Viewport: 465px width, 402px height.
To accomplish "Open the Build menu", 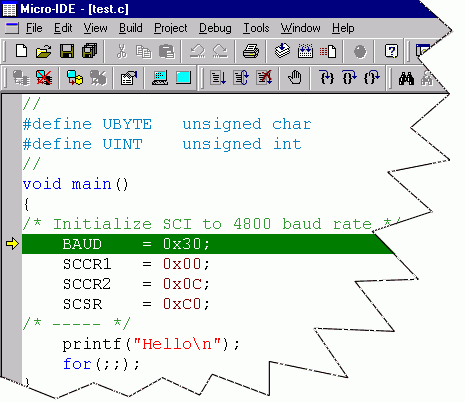I will (131, 28).
